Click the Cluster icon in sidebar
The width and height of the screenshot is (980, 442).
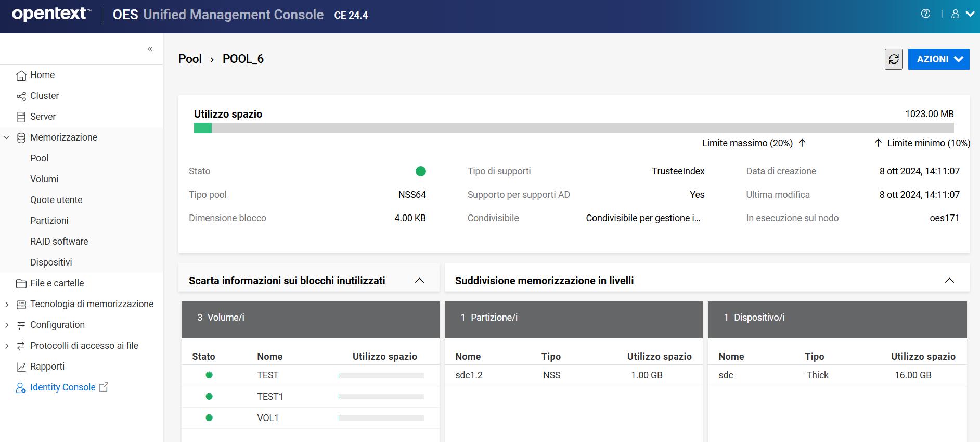(21, 96)
